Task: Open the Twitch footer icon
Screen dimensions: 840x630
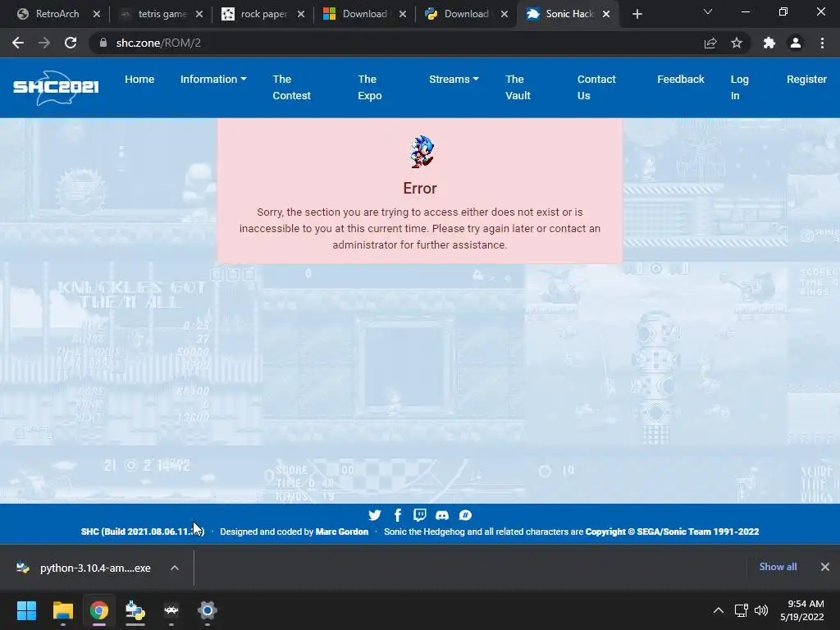Action: (x=420, y=515)
